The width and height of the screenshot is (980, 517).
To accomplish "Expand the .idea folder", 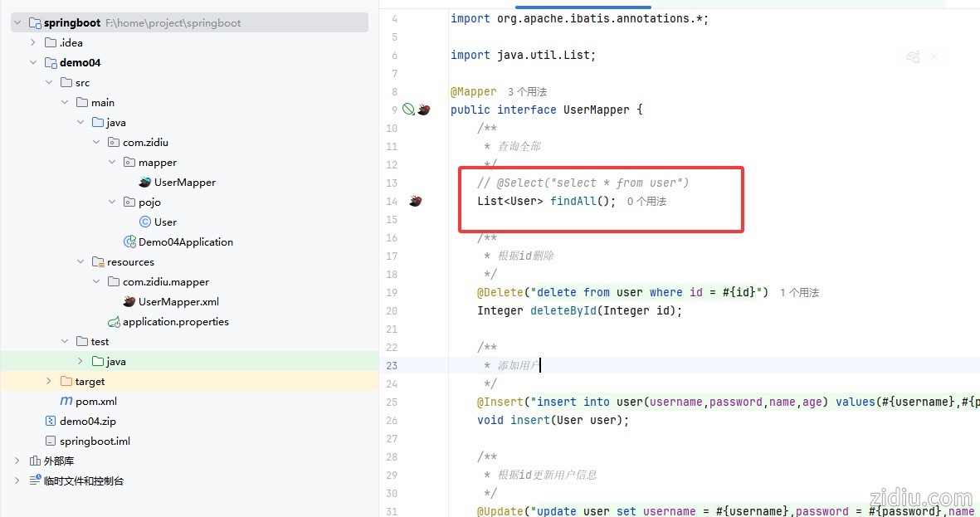I will (x=33, y=43).
